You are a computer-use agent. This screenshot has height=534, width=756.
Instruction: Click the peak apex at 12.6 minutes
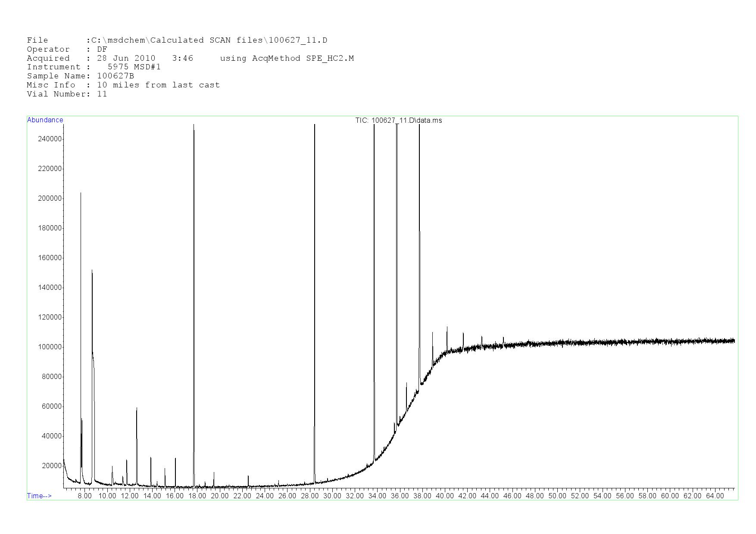[137, 408]
